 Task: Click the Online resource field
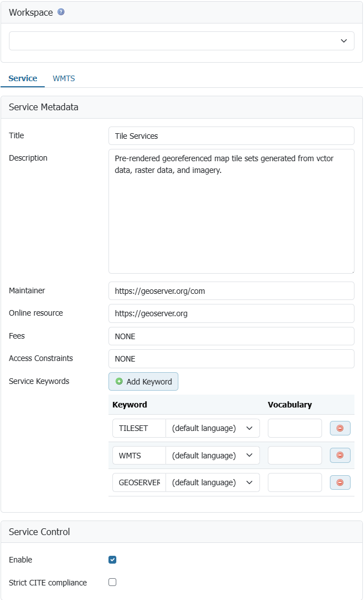tap(231, 313)
